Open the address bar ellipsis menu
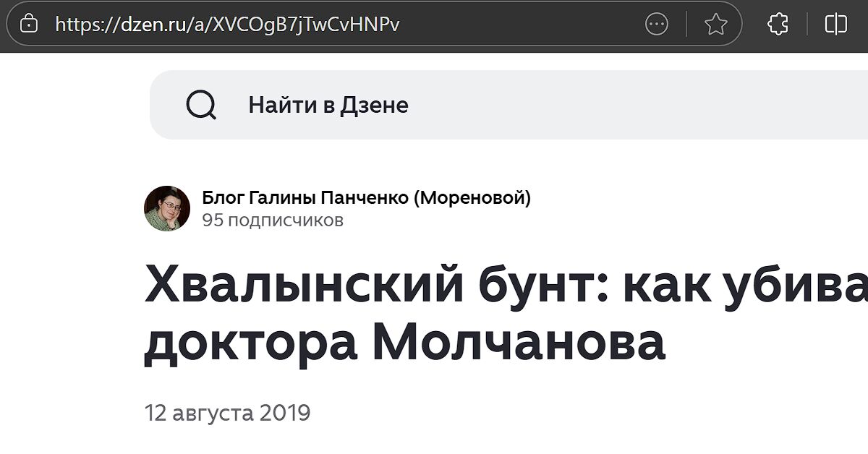The height and width of the screenshot is (454, 868). coord(656,25)
